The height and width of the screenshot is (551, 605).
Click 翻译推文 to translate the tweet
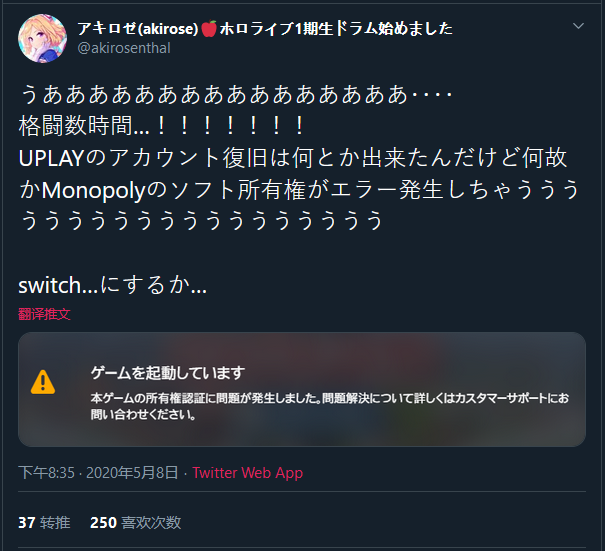pos(44,314)
